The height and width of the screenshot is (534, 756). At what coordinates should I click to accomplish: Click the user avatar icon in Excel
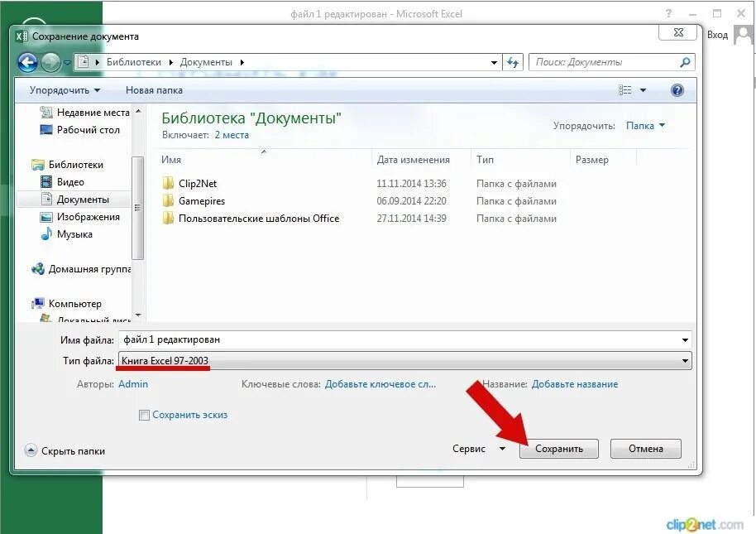click(x=743, y=35)
